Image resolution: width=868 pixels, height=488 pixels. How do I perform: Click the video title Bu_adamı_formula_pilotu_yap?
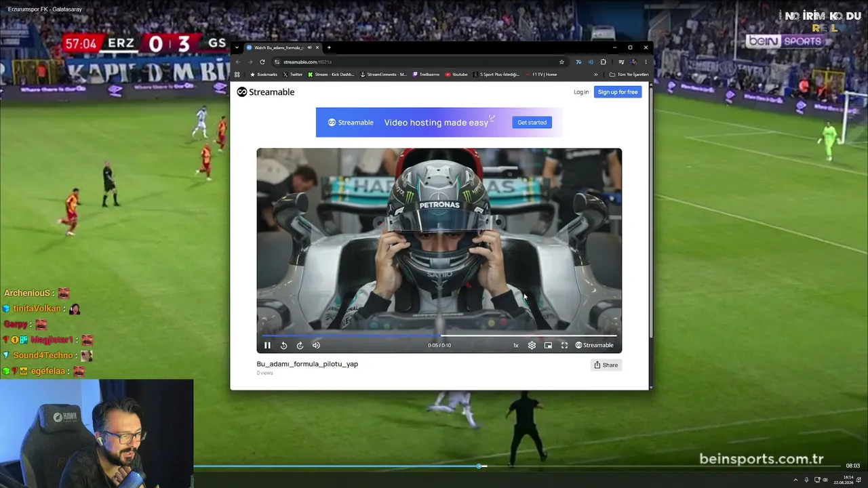(307, 364)
